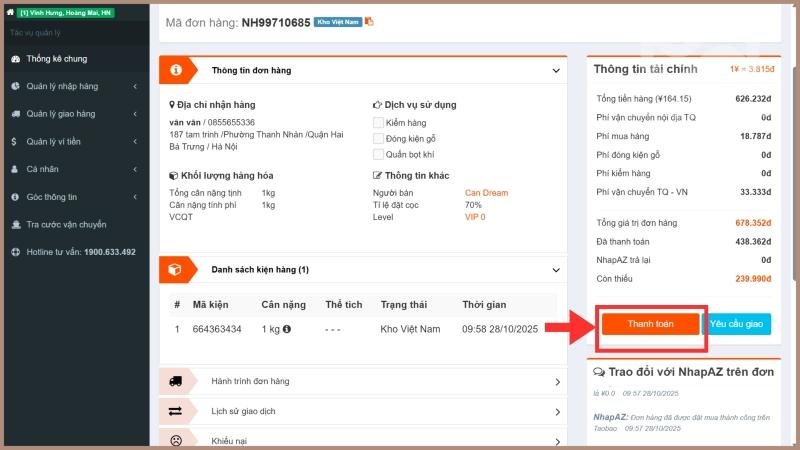Click the orange info icon of Thông tin đơn hàng
The height and width of the screenshot is (450, 800).
(176, 70)
